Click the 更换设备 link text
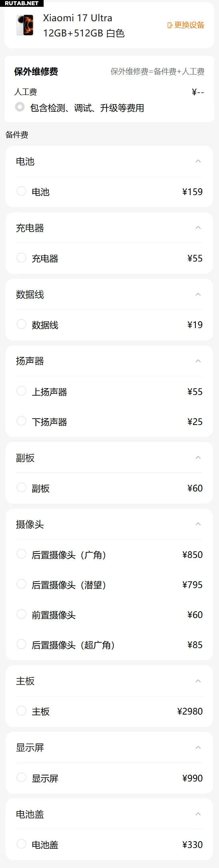This screenshot has width=219, height=868. pos(189,25)
